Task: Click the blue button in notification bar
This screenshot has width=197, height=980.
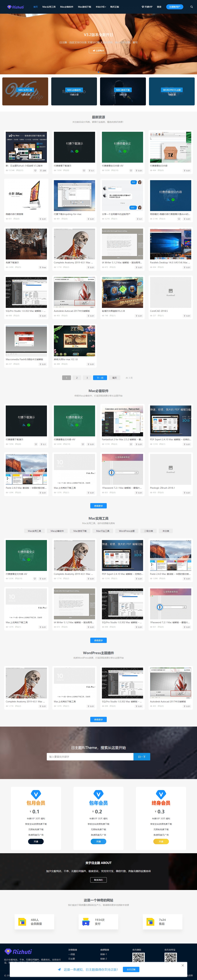Action: (x=131, y=969)
